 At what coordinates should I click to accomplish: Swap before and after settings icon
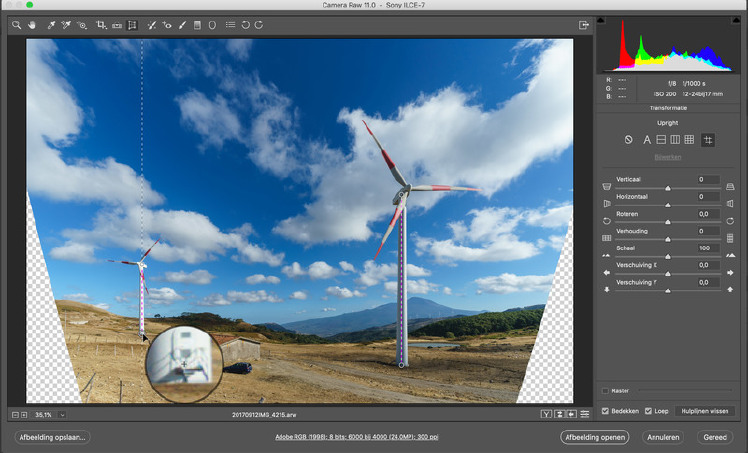[x=560, y=414]
